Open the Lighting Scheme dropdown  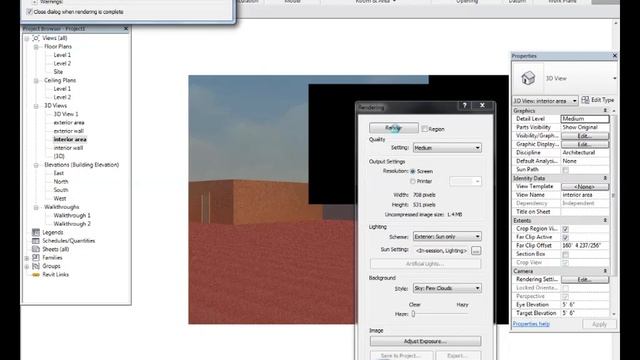447,236
